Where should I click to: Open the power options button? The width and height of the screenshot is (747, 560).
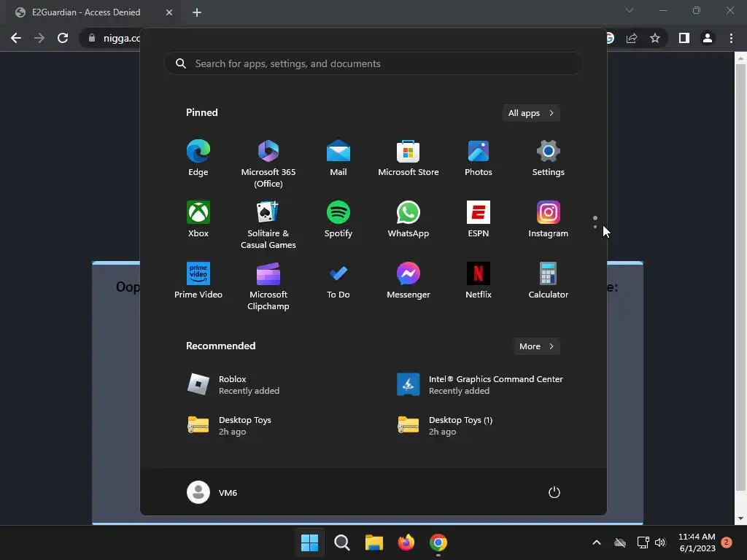click(554, 492)
